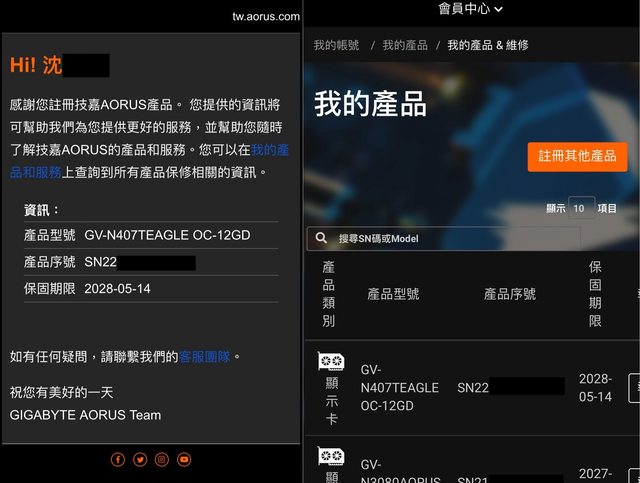This screenshot has width=640, height=483.
Task: Click the YouTube icon in the footer
Action: tap(184, 459)
